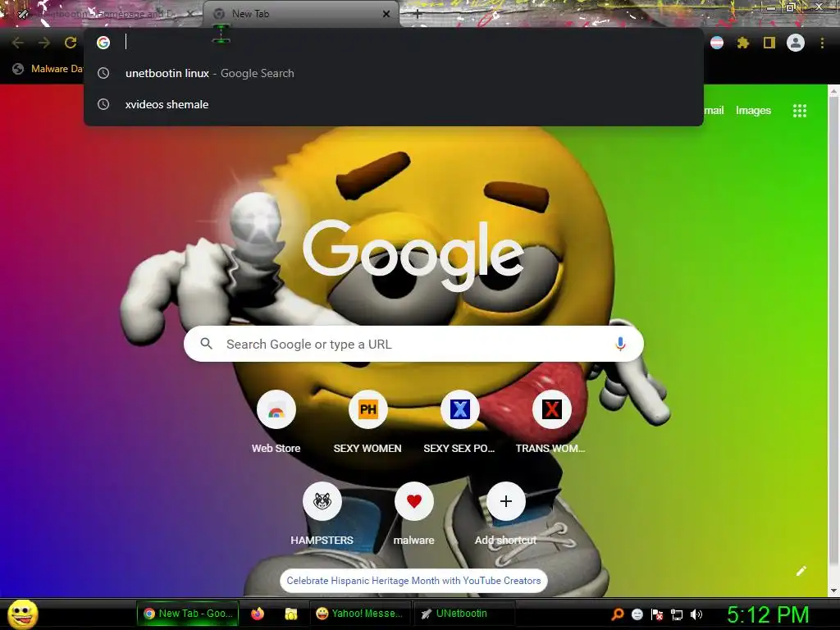Open Yahoo! Messenger taskbar button
Viewport: 840px width, 630px height.
coord(360,614)
